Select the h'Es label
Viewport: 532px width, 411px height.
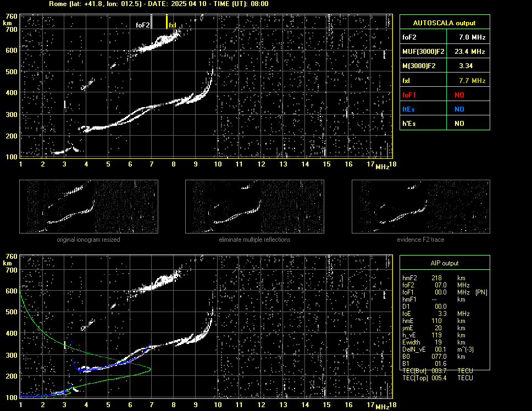(x=409, y=124)
